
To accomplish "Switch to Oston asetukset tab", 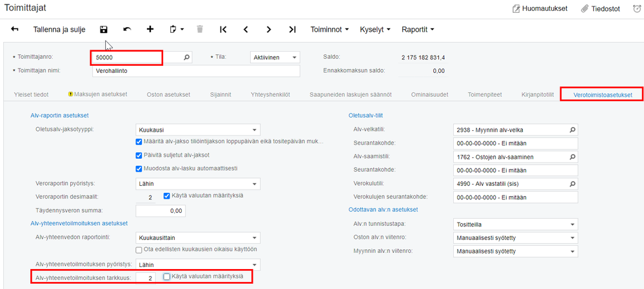I will [x=168, y=95].
